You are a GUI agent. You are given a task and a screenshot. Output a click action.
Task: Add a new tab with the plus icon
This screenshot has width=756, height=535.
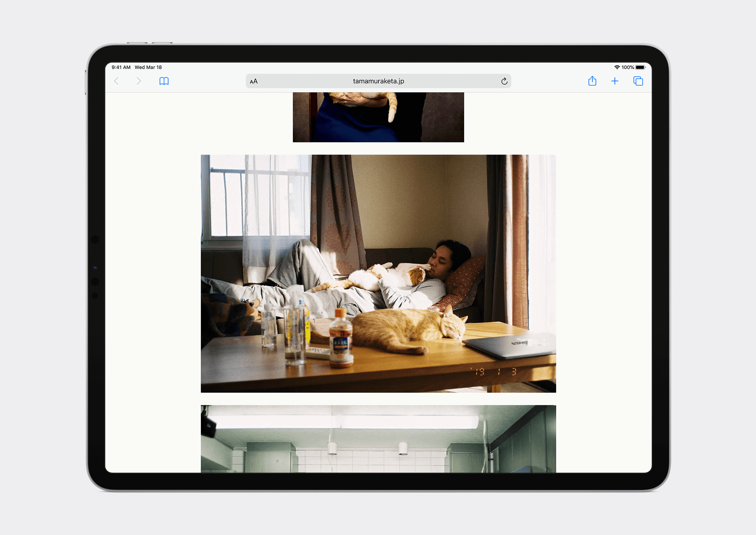click(615, 81)
